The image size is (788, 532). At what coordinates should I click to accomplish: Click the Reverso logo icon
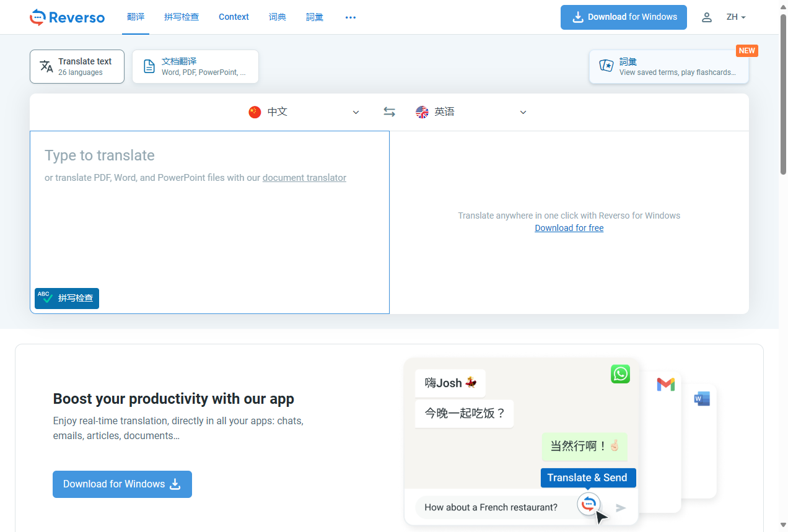(x=38, y=17)
